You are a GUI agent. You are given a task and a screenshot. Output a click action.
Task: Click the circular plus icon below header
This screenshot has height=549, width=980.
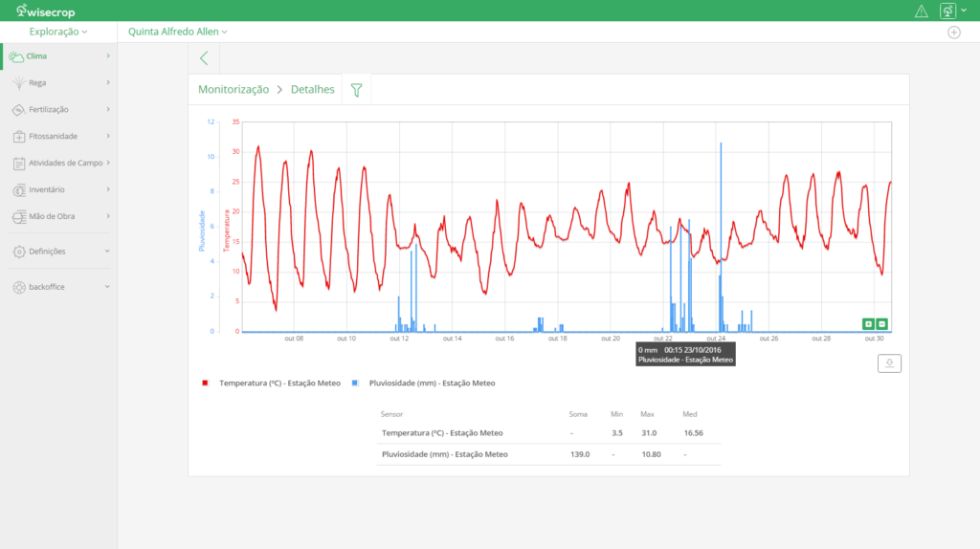coord(953,32)
